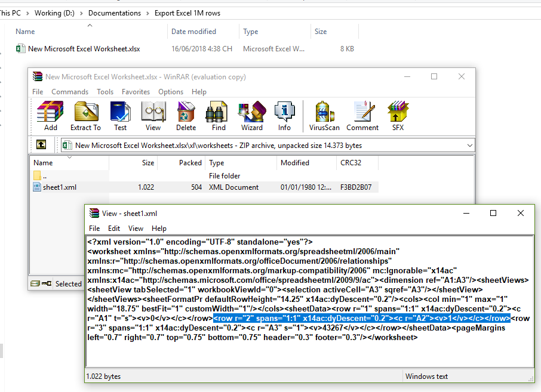Show archive Info
This screenshot has width=541, height=392.
click(284, 115)
